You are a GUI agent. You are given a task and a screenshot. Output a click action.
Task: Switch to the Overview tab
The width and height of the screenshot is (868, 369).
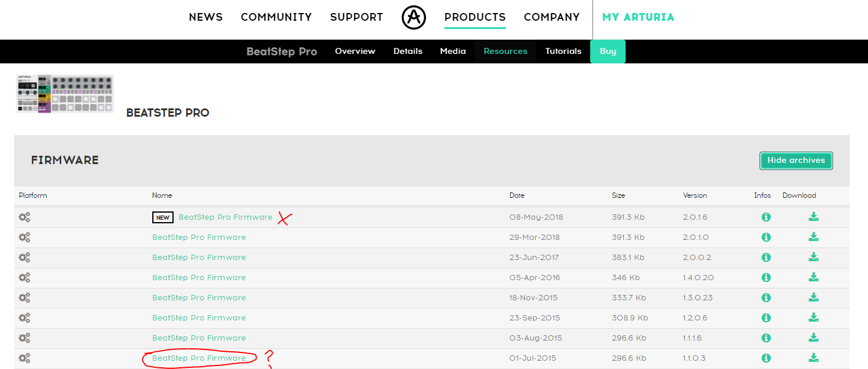click(x=355, y=52)
